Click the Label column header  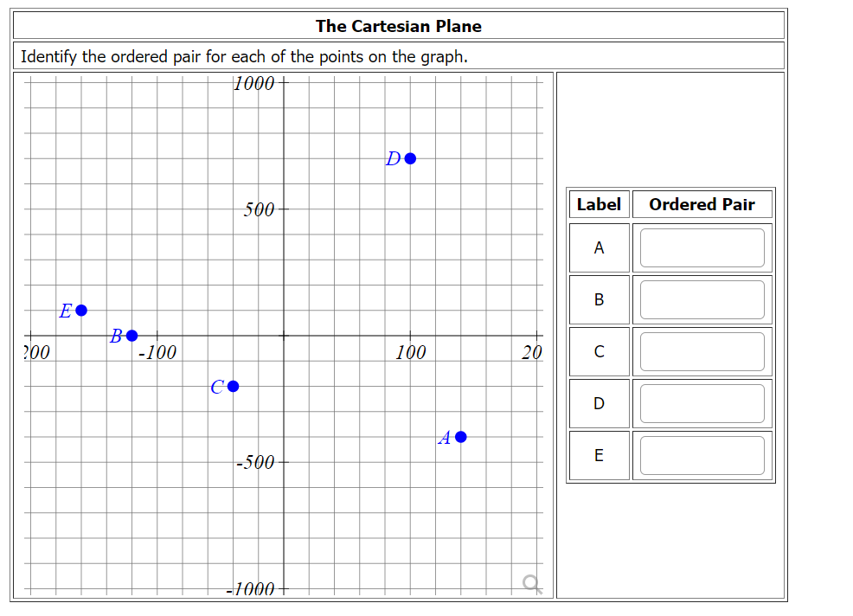599,204
